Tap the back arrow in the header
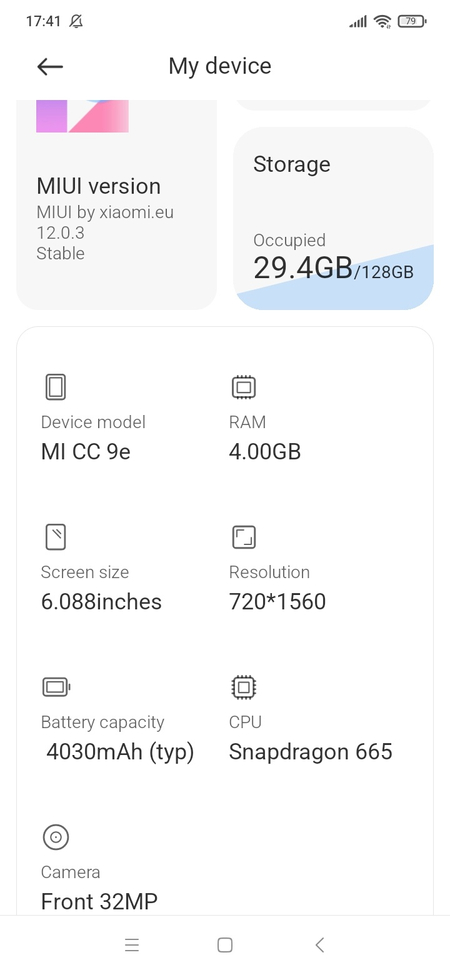The width and height of the screenshot is (450, 975). point(50,67)
